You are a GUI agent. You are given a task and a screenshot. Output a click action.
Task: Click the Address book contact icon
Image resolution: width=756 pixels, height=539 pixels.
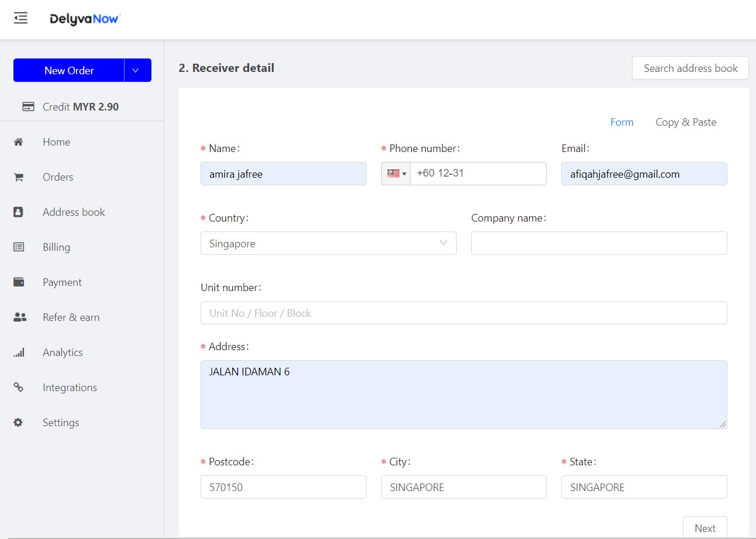[19, 212]
